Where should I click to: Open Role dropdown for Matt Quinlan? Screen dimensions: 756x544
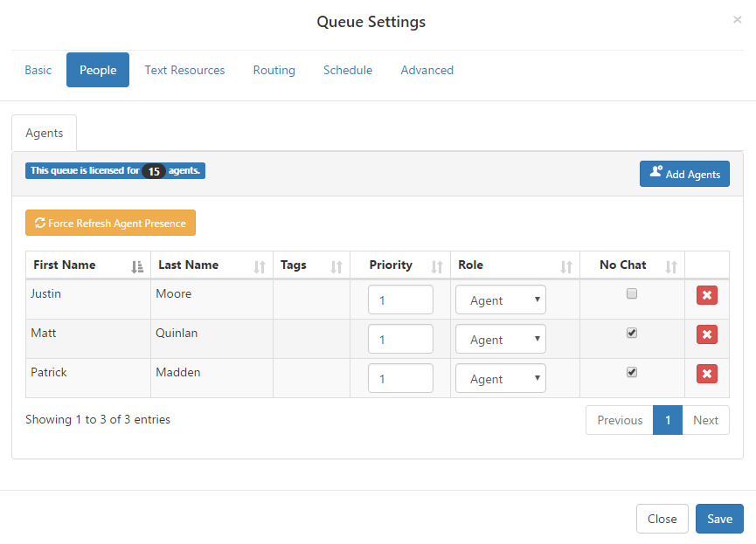pyautogui.click(x=501, y=339)
